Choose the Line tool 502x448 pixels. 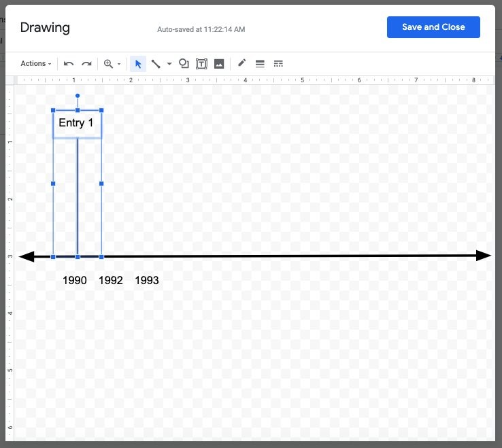[156, 64]
